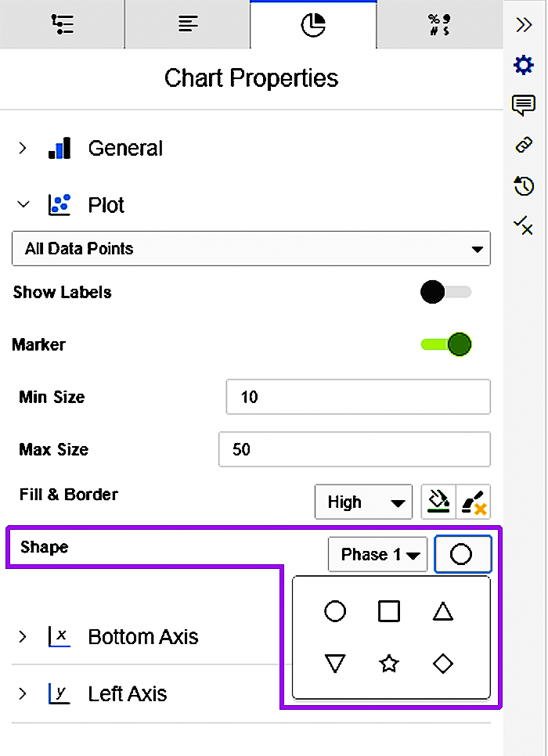This screenshot has height=756, width=548.
Task: Choose the square marker shape
Action: coord(389,611)
